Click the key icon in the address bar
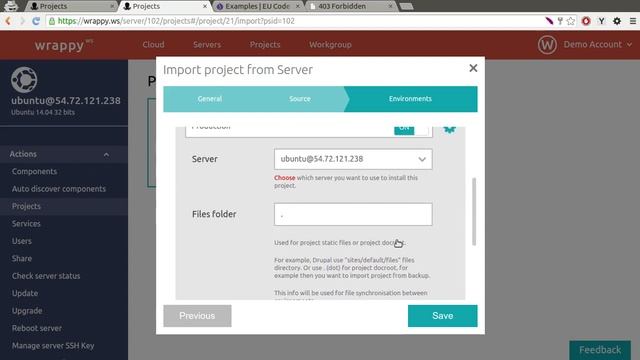Viewport: 640px width, 360px height. pos(560,21)
